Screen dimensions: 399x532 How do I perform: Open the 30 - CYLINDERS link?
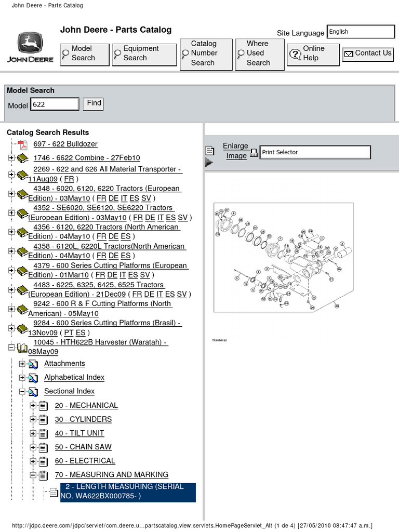[x=83, y=419]
